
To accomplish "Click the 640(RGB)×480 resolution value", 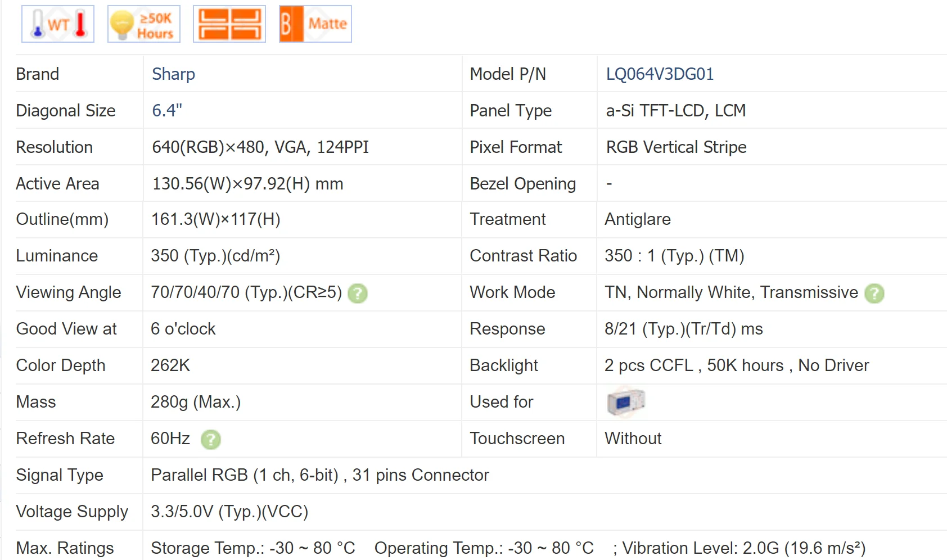I will tap(260, 147).
